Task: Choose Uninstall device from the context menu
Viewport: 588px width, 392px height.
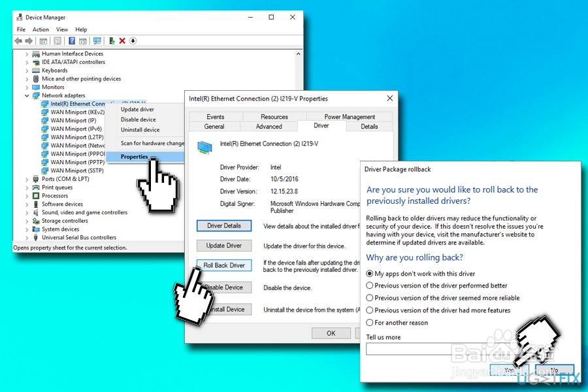Action: click(x=140, y=129)
